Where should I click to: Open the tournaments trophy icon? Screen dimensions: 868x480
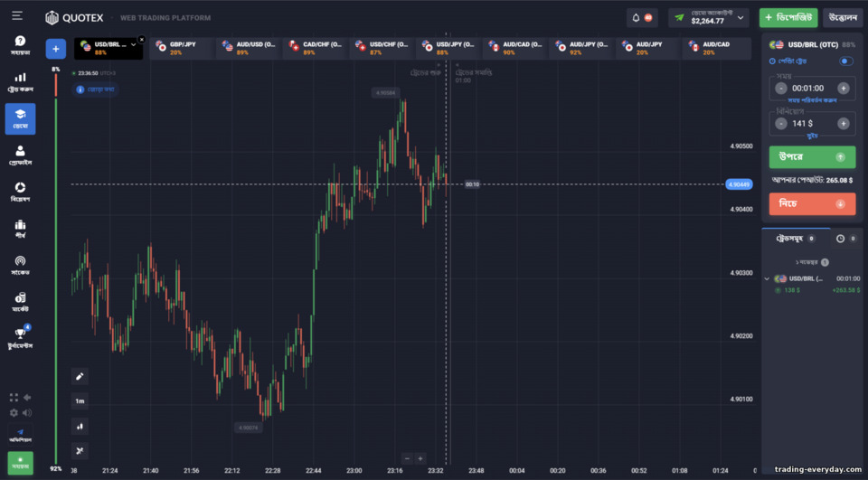(20, 337)
